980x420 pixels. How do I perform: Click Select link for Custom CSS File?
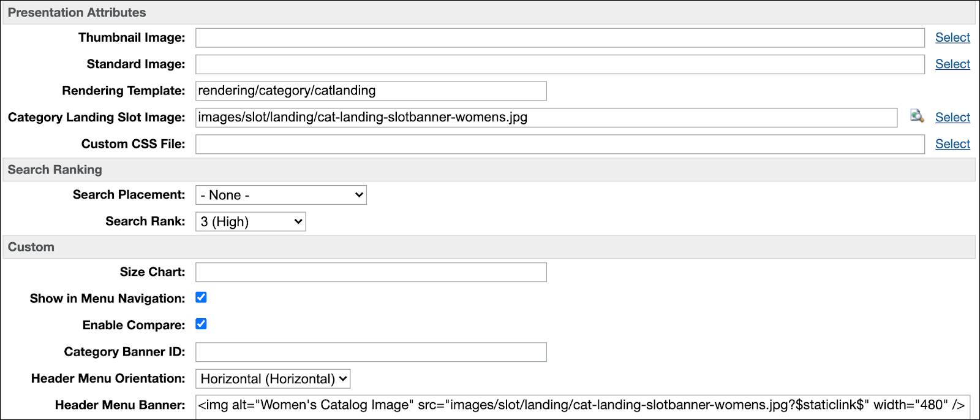(952, 143)
